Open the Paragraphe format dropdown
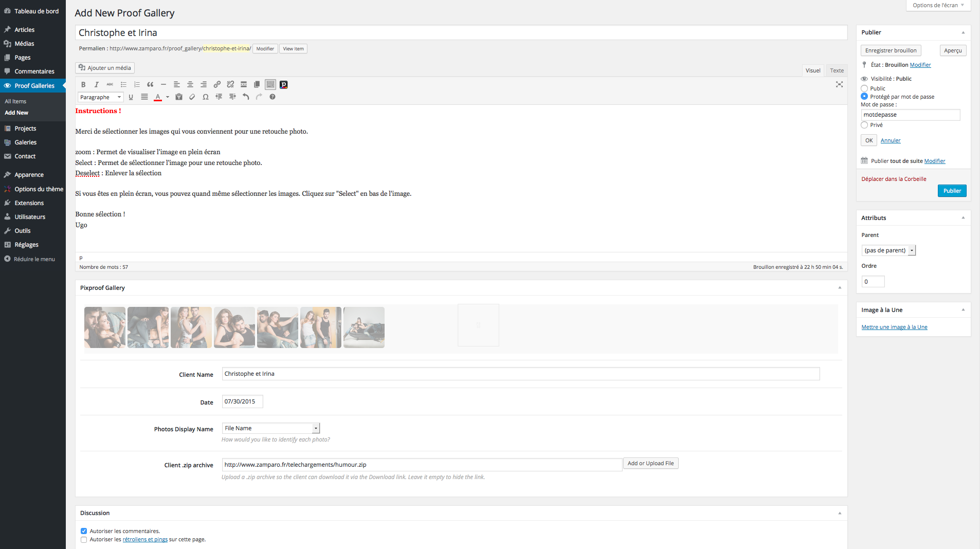Screen dimensions: 980x549 (x=101, y=97)
